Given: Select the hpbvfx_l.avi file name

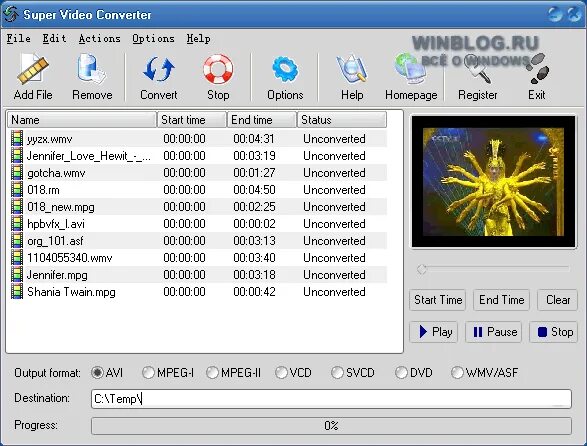Looking at the screenshot, I should coord(56,224).
